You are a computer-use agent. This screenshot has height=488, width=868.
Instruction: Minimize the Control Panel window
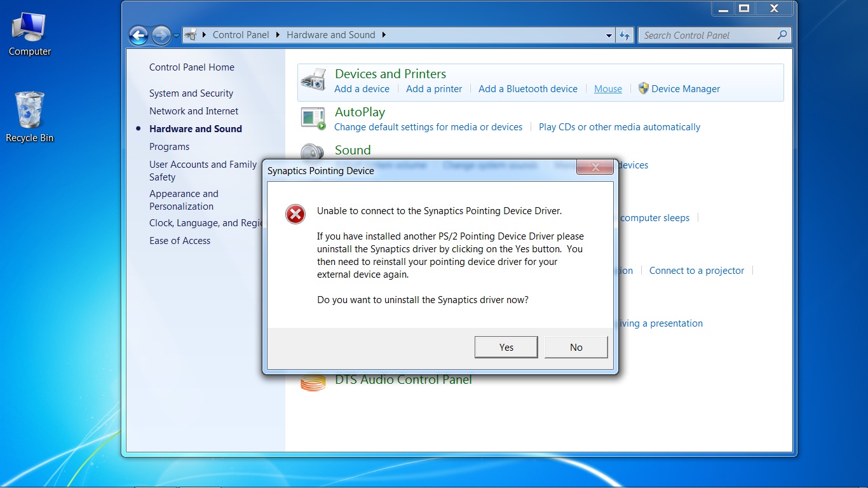[723, 8]
